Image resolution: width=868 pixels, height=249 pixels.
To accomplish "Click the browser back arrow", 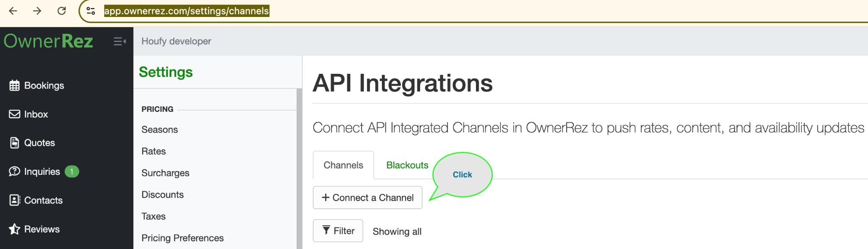I will click(x=13, y=11).
